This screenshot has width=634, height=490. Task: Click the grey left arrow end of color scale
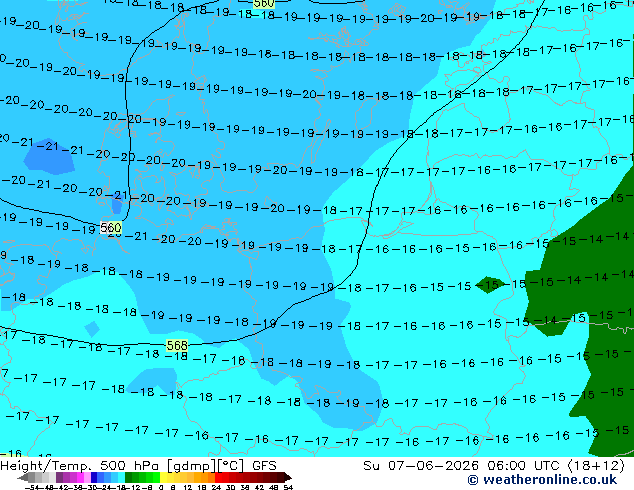tap(23, 478)
